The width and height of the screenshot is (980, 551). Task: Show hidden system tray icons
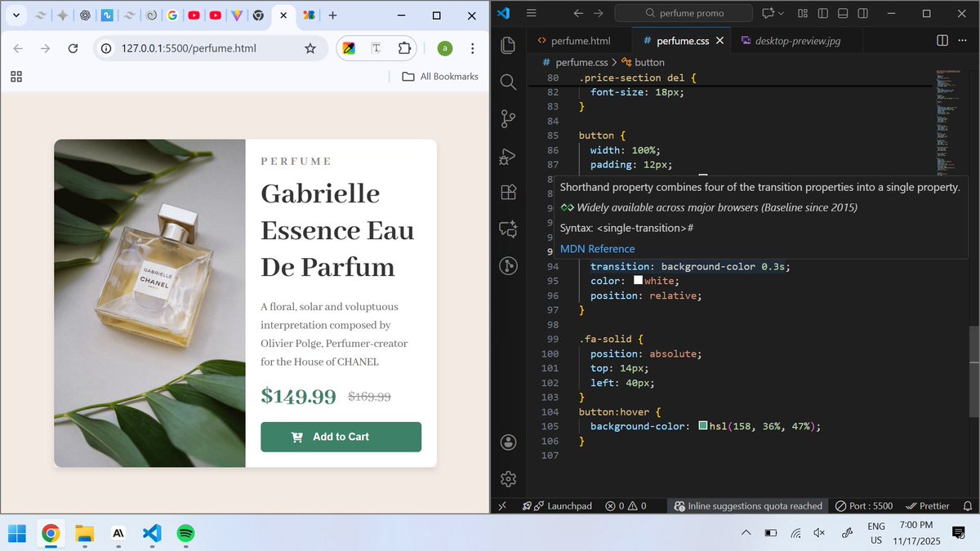click(746, 533)
